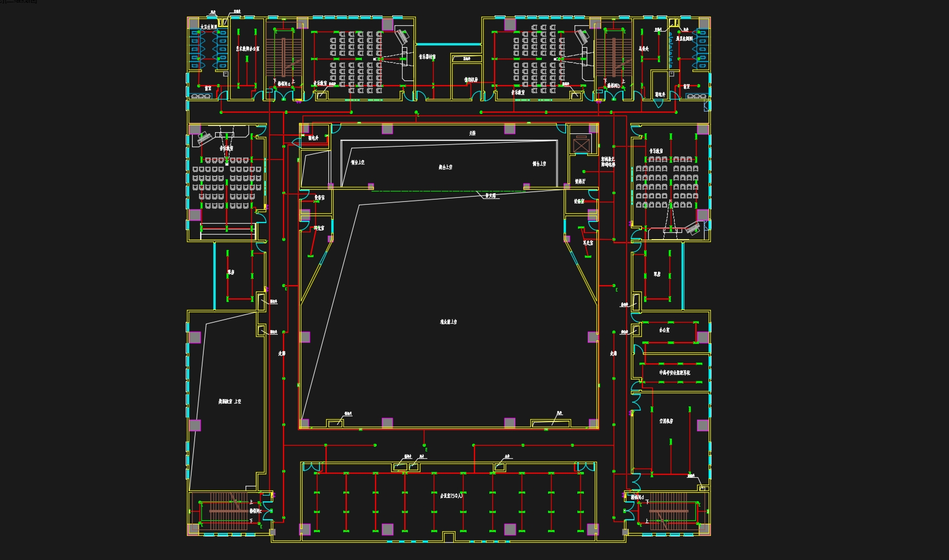Select the 走廊 label beside 办公室 room
949x560 pixels.
click(x=613, y=354)
